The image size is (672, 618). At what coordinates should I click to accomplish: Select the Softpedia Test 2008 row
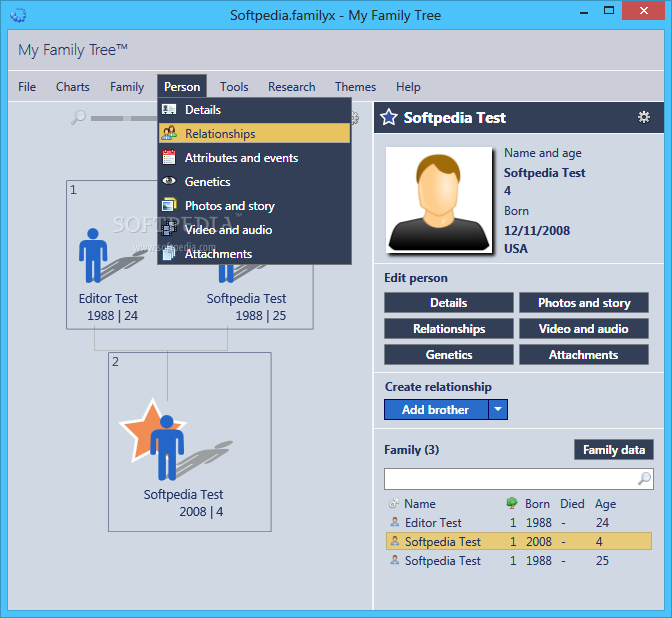pos(519,541)
